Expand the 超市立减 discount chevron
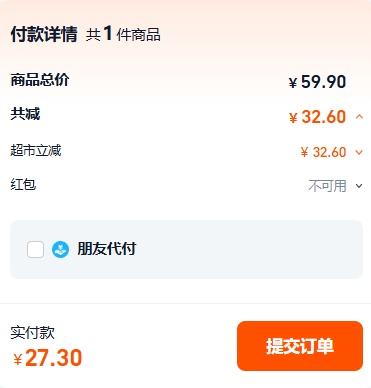The image size is (371, 388). pos(359,152)
